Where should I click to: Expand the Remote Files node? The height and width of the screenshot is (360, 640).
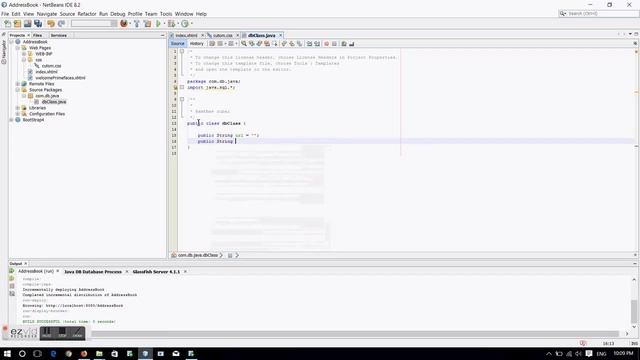tap(18, 84)
